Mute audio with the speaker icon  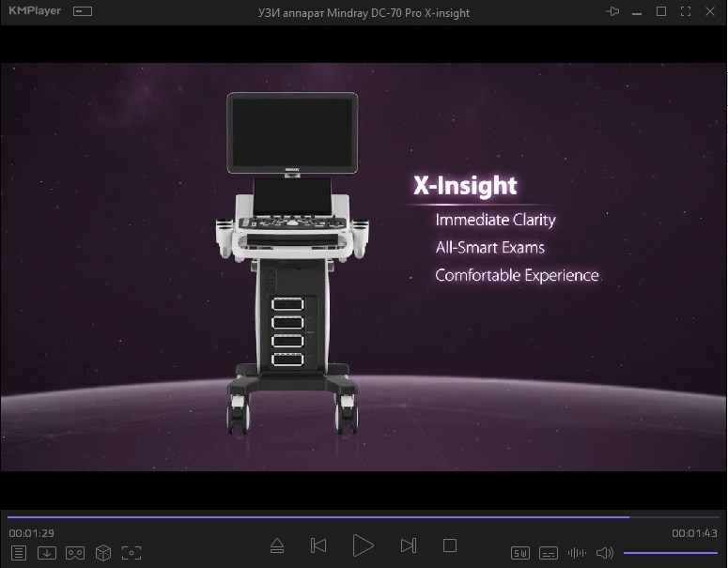click(x=605, y=553)
